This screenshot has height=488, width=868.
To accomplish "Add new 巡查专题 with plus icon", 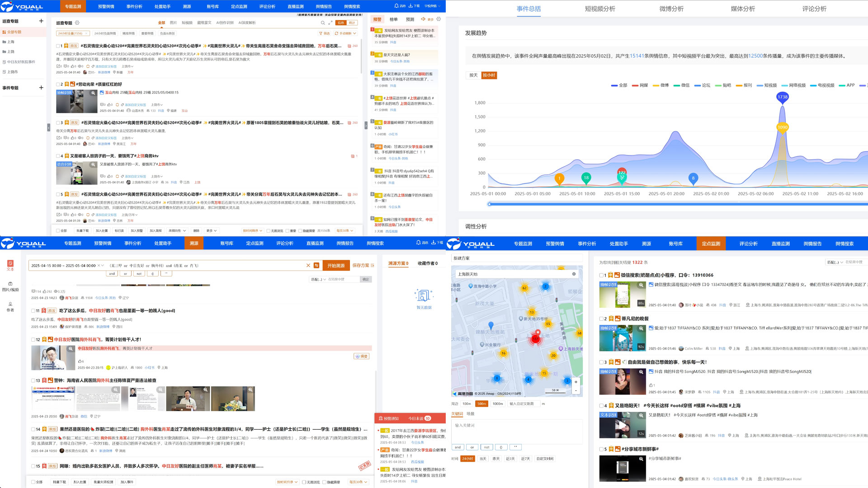I will coord(41,21).
